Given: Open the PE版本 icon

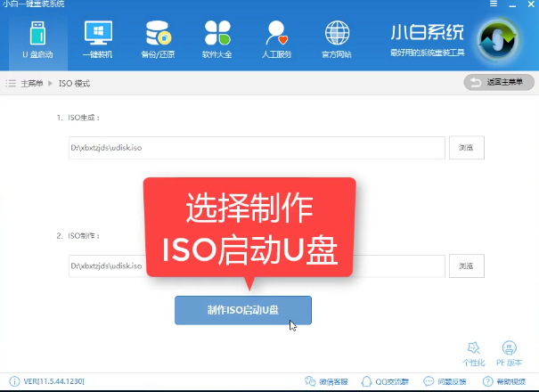Looking at the screenshot, I should coord(509,351).
